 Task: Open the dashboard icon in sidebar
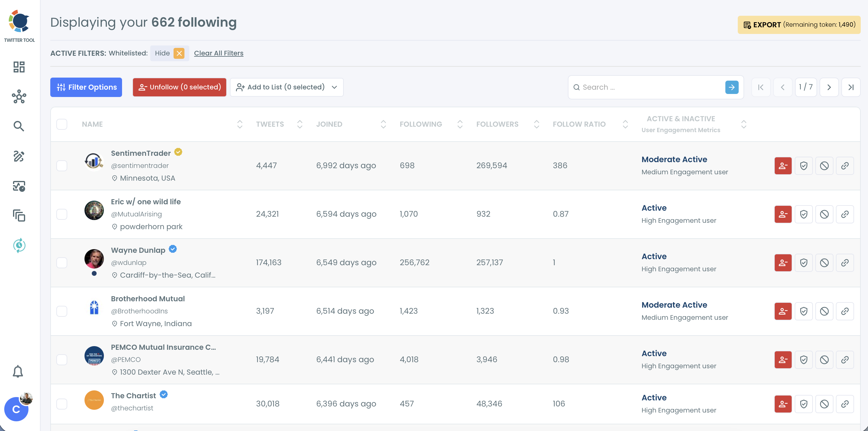(x=19, y=67)
